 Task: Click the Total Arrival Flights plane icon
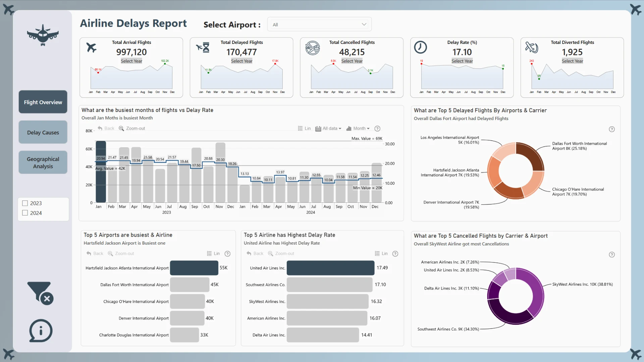[91, 48]
